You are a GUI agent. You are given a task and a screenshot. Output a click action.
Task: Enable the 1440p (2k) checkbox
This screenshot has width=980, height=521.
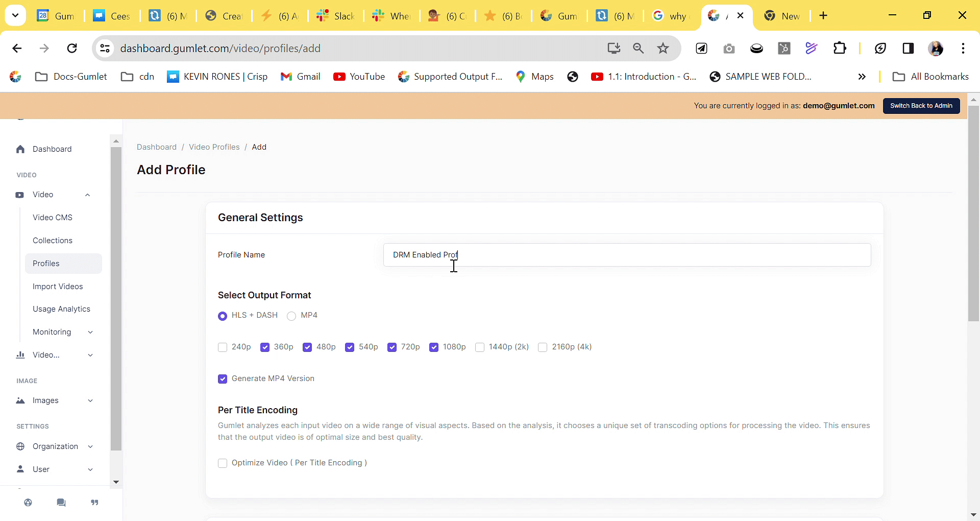[x=480, y=347]
